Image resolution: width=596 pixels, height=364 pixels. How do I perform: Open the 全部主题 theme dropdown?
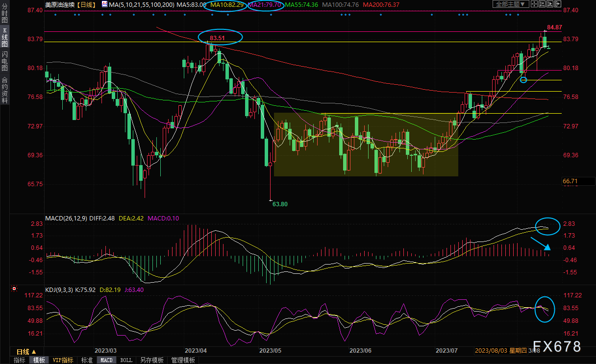tap(511, 4)
